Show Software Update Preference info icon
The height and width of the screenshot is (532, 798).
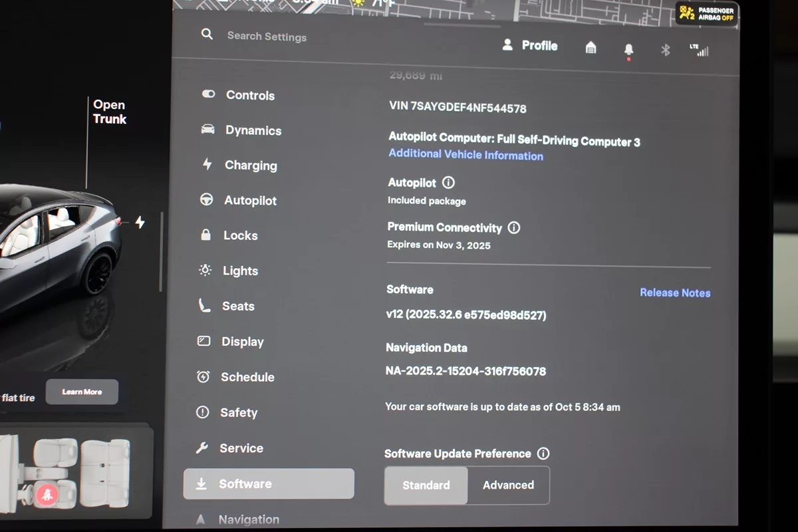[x=543, y=454]
